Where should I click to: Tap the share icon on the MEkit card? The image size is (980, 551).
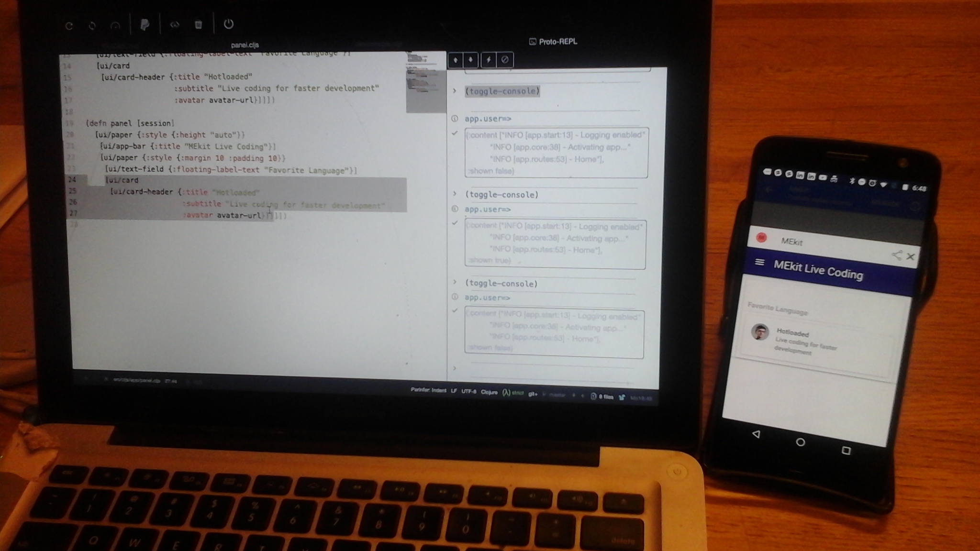[x=897, y=254]
